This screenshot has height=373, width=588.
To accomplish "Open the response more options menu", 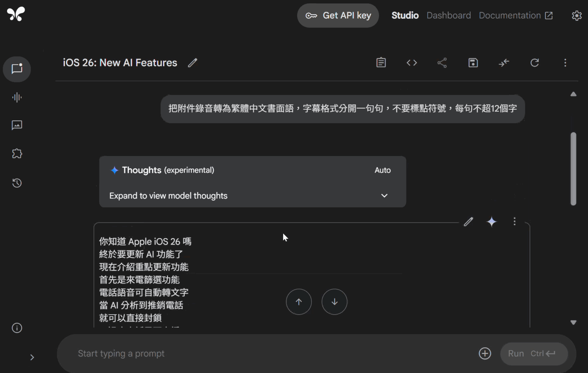I will (x=514, y=222).
